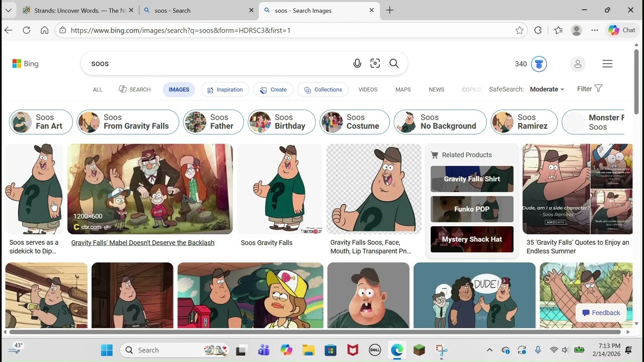644x362 pixels.
Task: Open File Explorer from taskbar
Action: coord(308,350)
